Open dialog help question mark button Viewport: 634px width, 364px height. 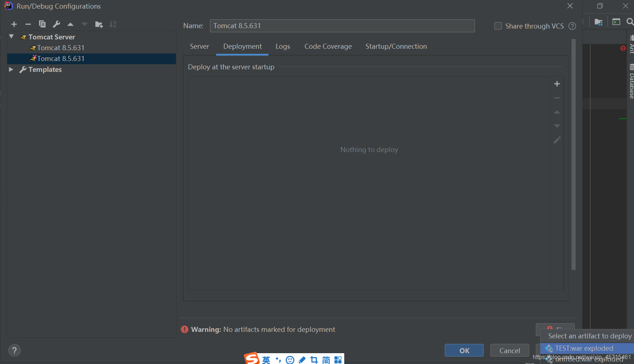point(14,350)
